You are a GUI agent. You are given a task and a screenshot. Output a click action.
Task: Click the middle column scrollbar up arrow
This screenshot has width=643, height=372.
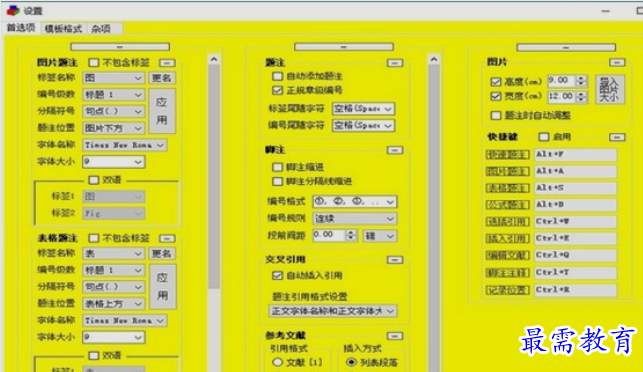(433, 60)
